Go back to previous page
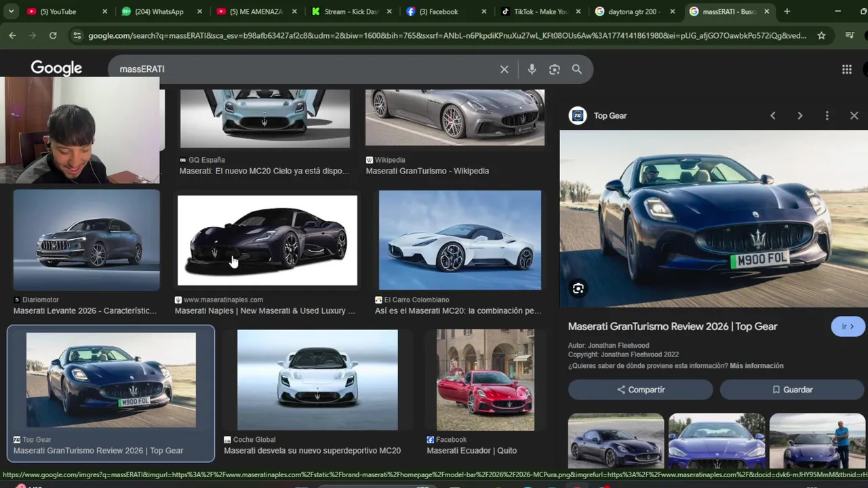 tap(12, 35)
